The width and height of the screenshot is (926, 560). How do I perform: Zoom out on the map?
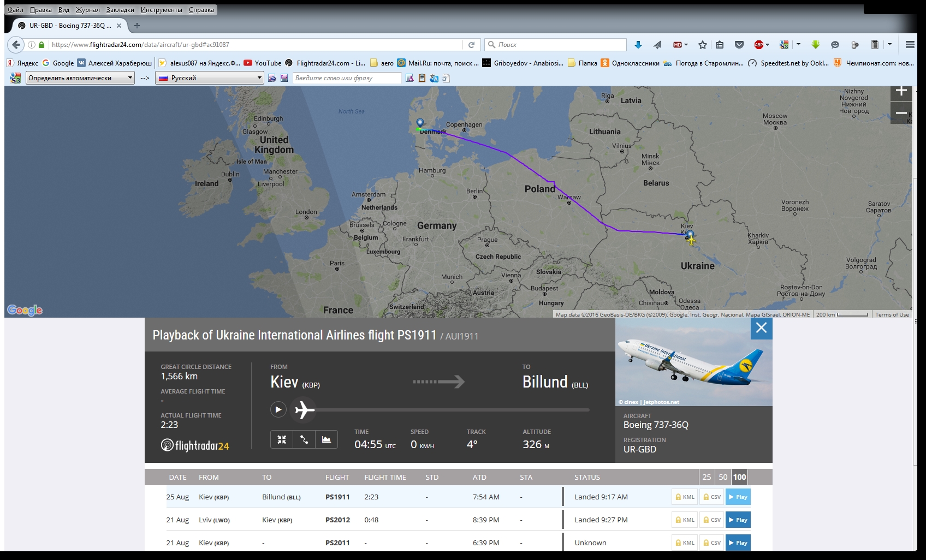(x=901, y=113)
